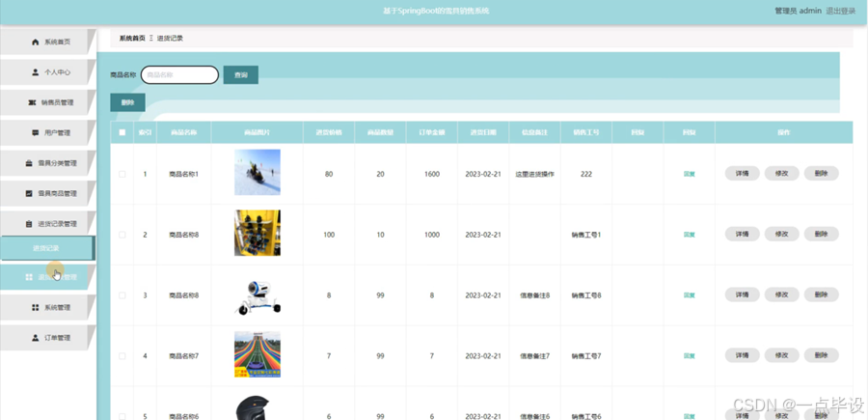The width and height of the screenshot is (868, 420).
Task: Open 详情 for row 1 商品名称1
Action: coord(742,174)
